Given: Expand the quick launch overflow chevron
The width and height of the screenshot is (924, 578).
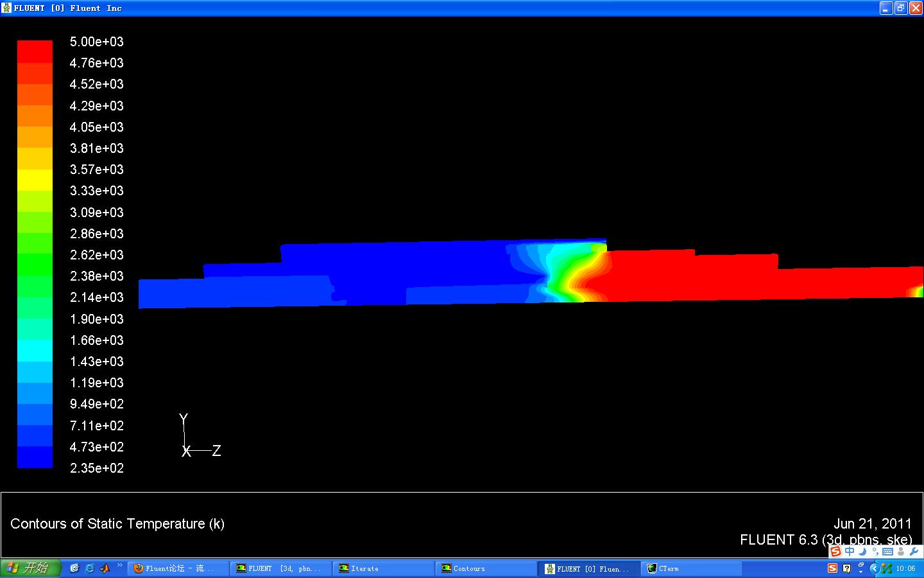Looking at the screenshot, I should (119, 566).
